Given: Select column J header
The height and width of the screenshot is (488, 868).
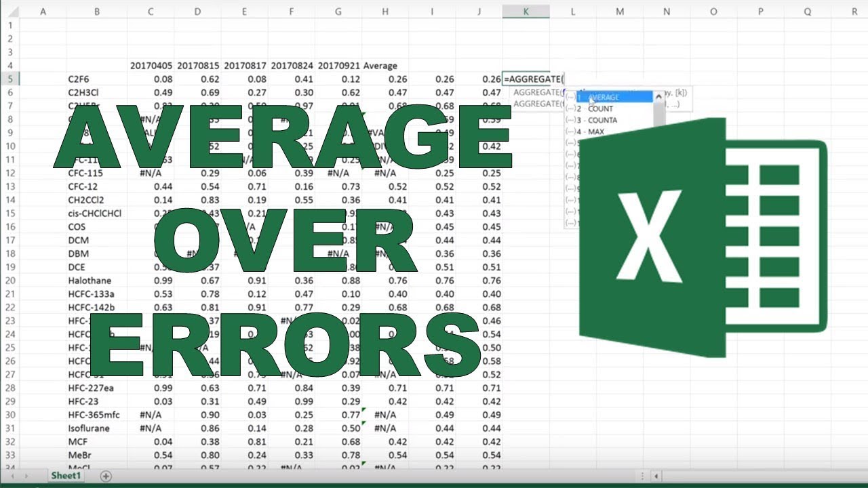Looking at the screenshot, I should [x=479, y=12].
